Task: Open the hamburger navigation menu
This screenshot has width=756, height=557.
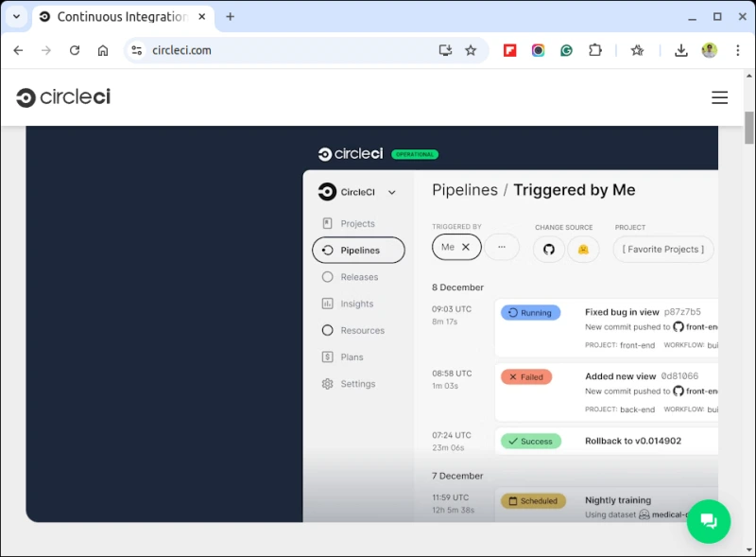Action: click(719, 97)
